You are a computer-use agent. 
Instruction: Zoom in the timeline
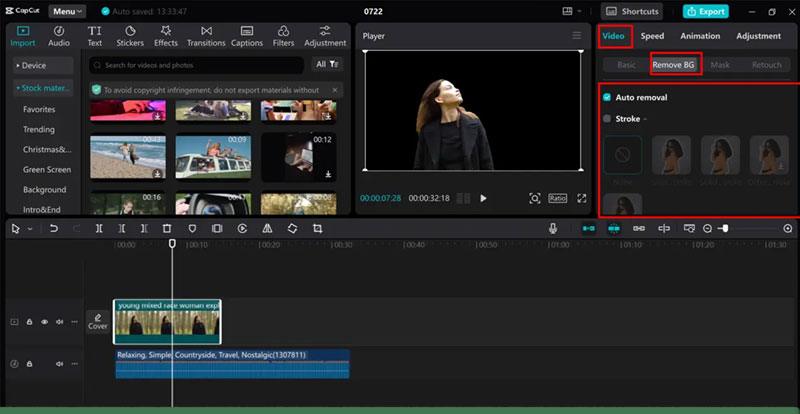pyautogui.click(x=788, y=229)
